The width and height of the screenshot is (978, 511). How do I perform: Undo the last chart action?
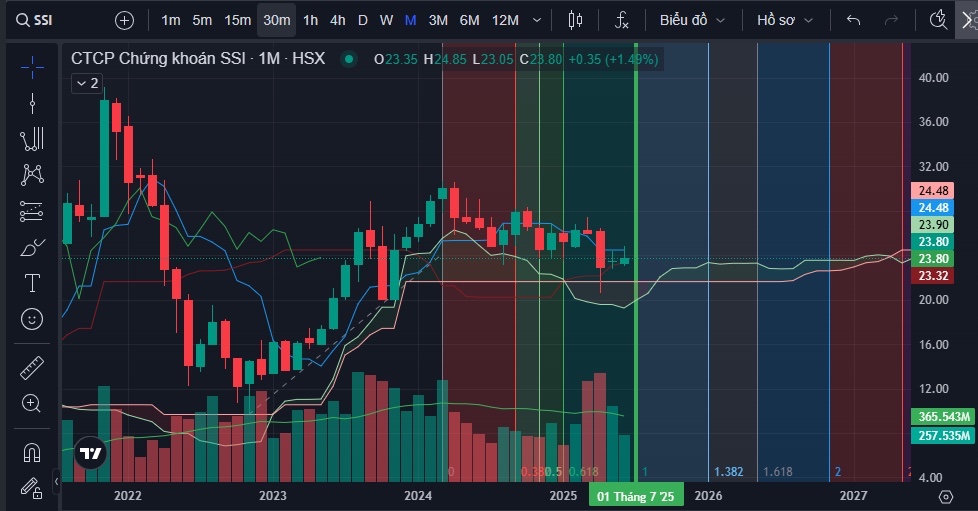coord(853,20)
